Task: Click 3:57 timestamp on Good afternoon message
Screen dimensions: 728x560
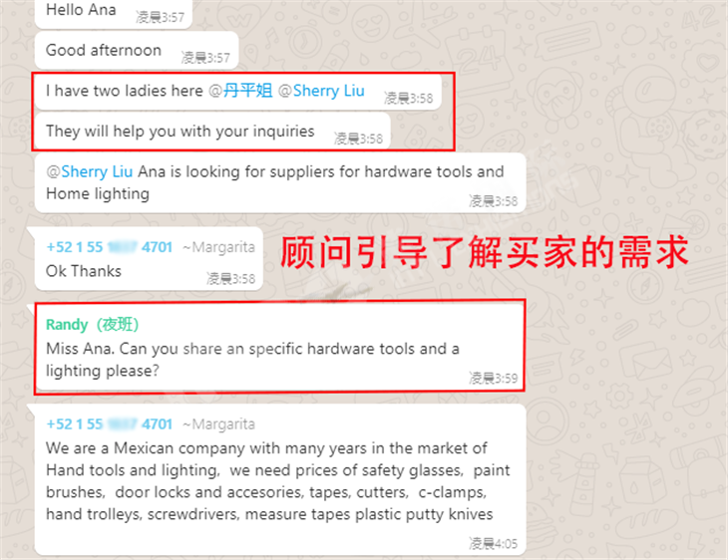Action: click(205, 58)
